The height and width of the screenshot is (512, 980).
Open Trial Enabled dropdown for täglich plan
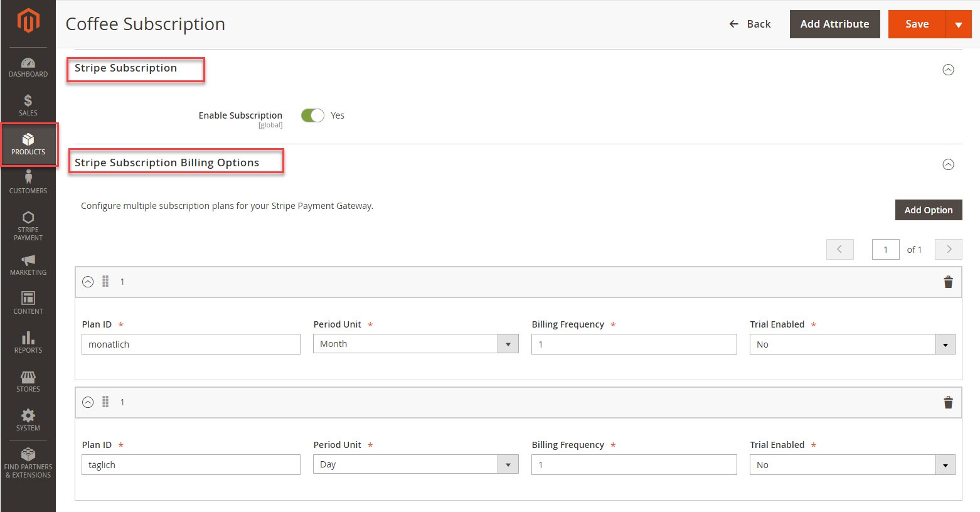click(x=852, y=465)
